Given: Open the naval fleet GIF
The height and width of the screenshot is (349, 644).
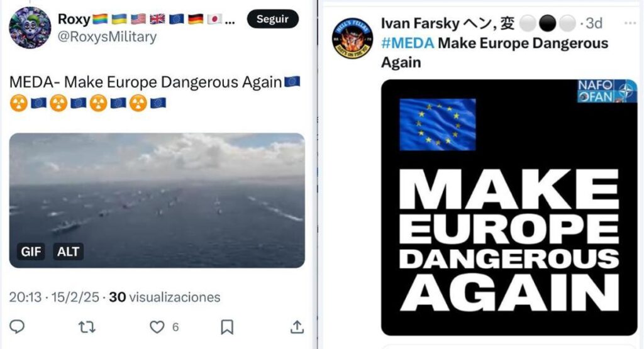Looking at the screenshot, I should [157, 201].
